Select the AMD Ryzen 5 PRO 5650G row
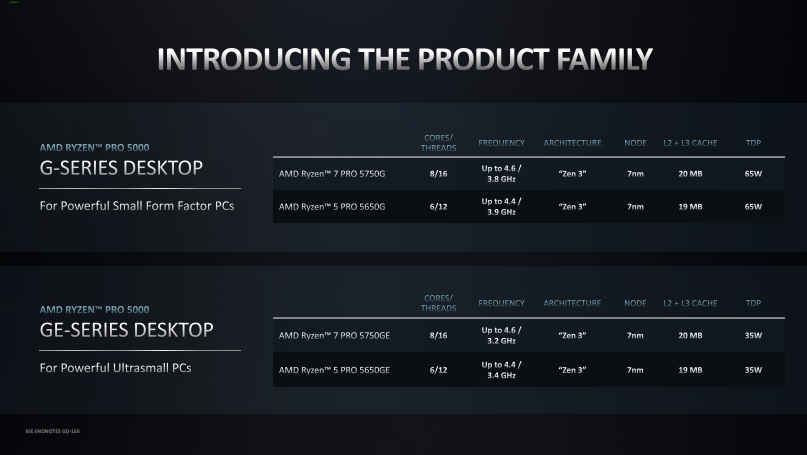Viewport: 807px width, 455px height. (529, 206)
